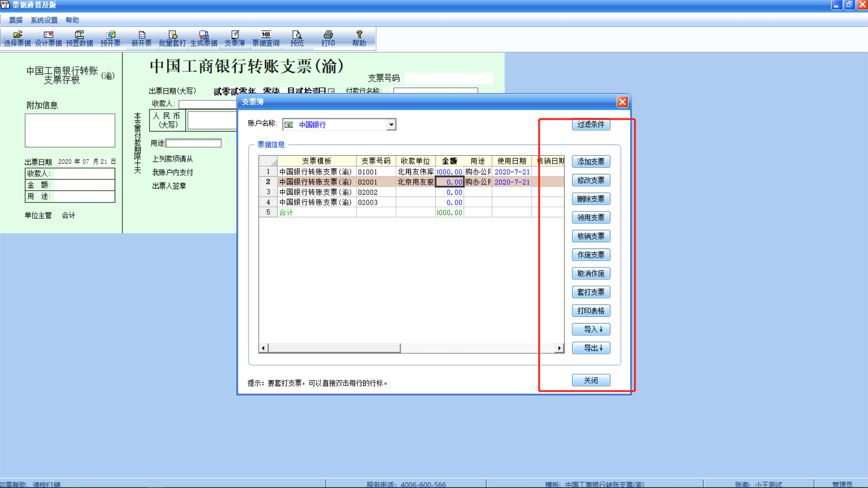Click cheque number cell 01001
Image resolution: width=868 pixels, height=488 pixels.
(x=376, y=172)
